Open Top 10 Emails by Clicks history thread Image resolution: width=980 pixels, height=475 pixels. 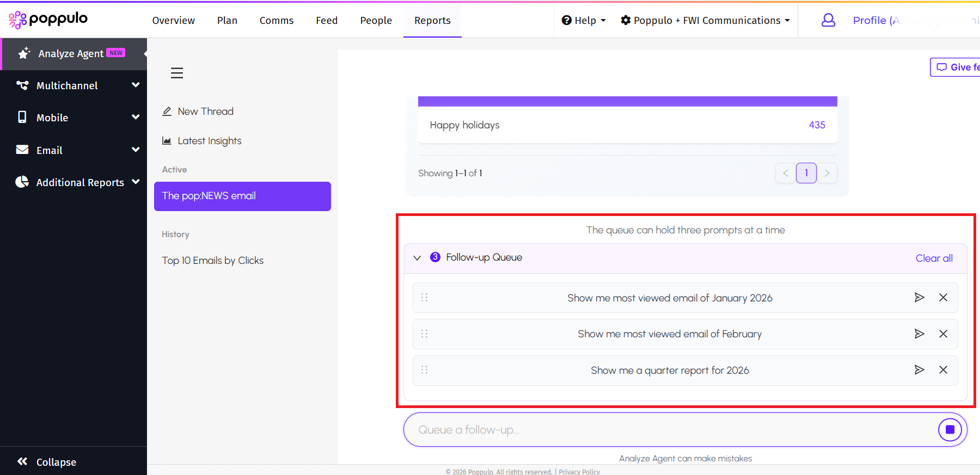[x=212, y=261]
